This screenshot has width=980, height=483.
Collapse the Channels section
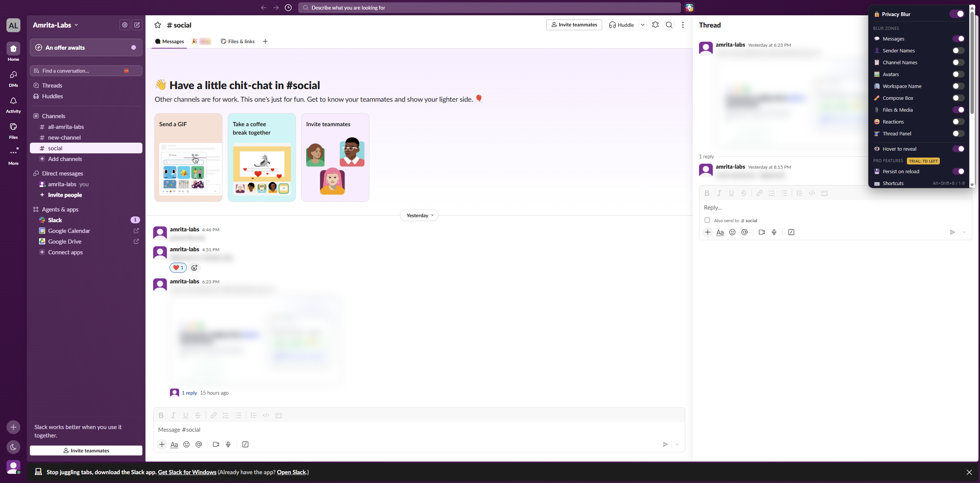coord(49,116)
